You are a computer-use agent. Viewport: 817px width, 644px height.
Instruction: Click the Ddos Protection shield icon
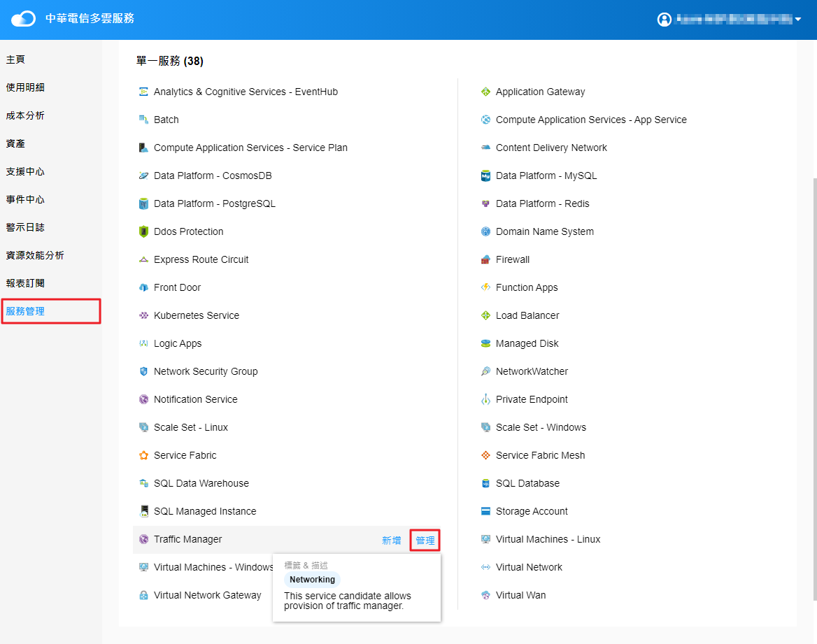tap(143, 232)
